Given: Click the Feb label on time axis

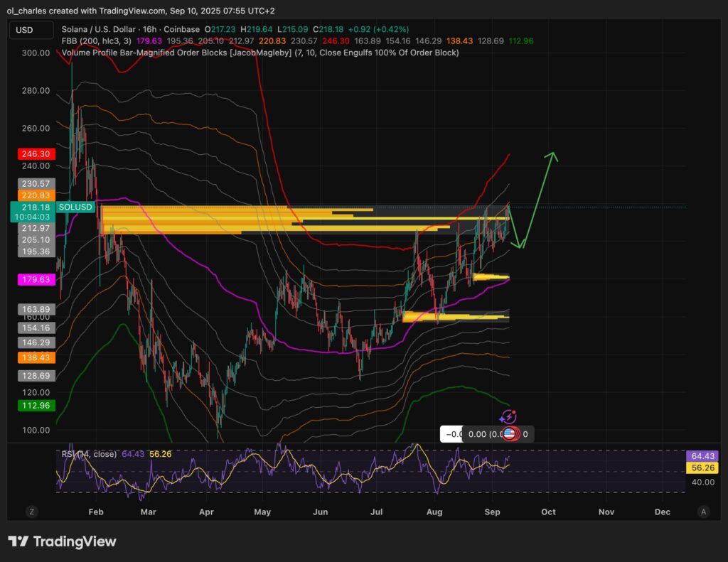Looking at the screenshot, I should (x=96, y=512).
